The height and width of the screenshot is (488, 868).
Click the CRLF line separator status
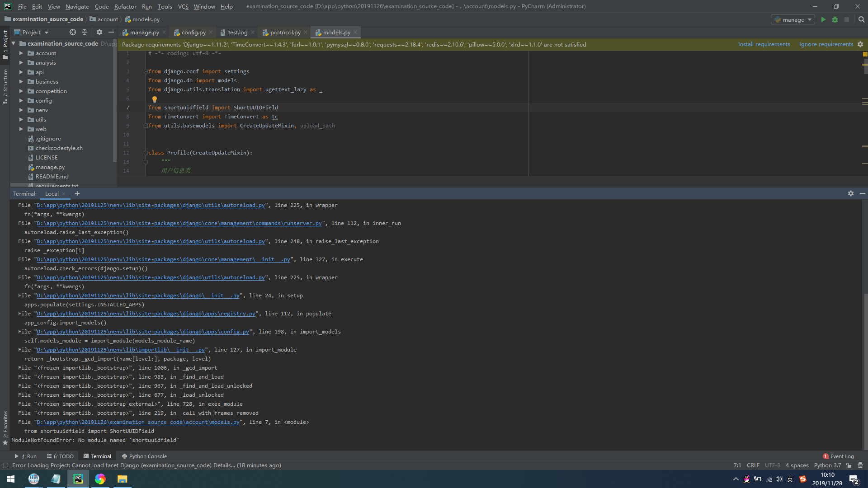click(753, 465)
